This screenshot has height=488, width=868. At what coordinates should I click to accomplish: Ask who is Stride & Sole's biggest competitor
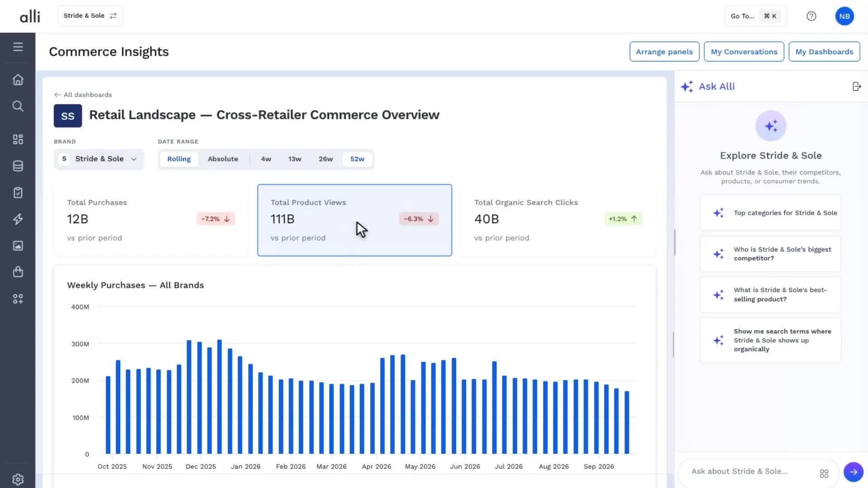[x=770, y=254]
